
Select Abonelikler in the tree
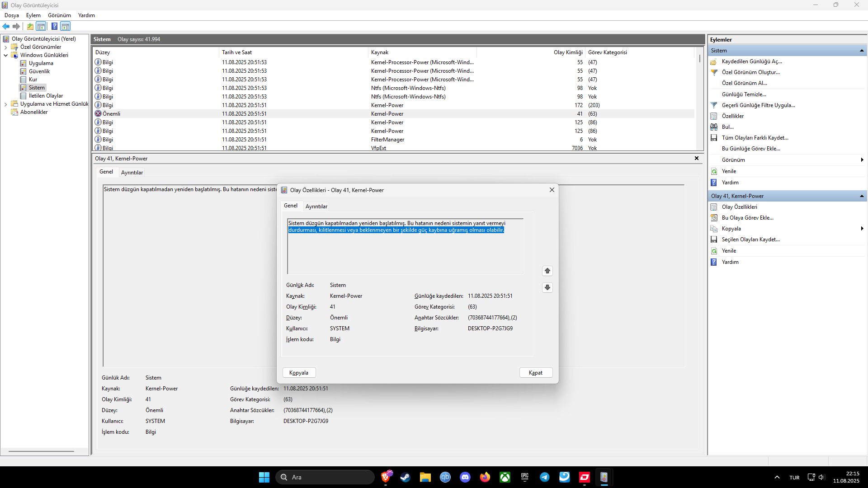point(34,112)
